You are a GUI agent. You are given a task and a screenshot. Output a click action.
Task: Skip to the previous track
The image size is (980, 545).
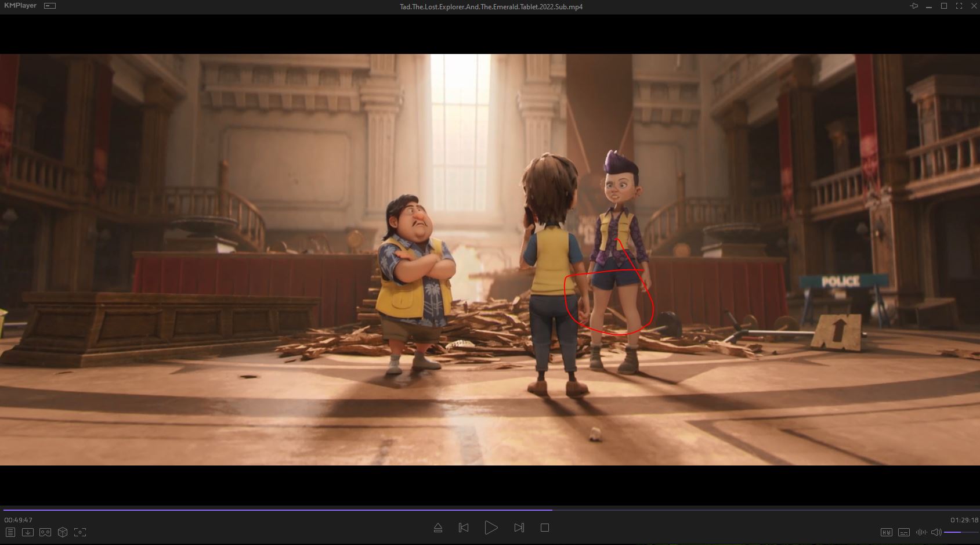point(464,528)
